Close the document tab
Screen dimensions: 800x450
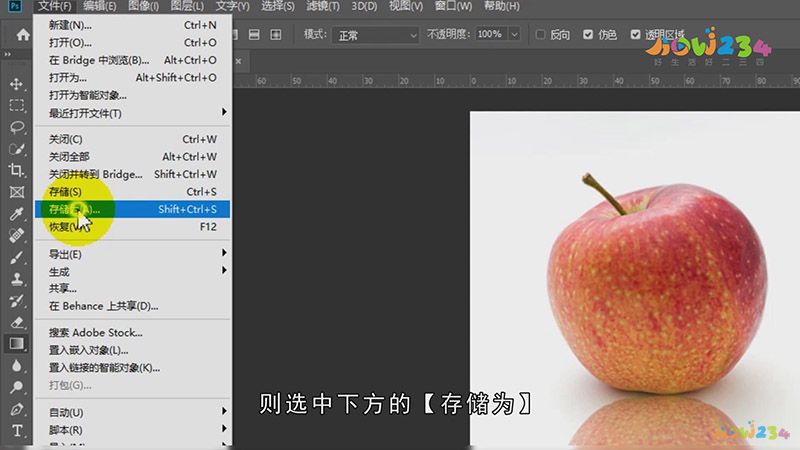tap(238, 61)
